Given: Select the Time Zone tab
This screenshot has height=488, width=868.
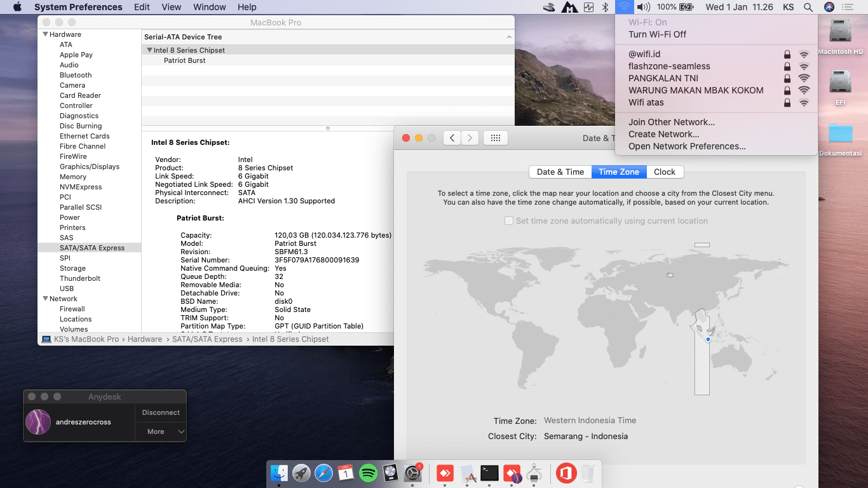Looking at the screenshot, I should pos(619,172).
